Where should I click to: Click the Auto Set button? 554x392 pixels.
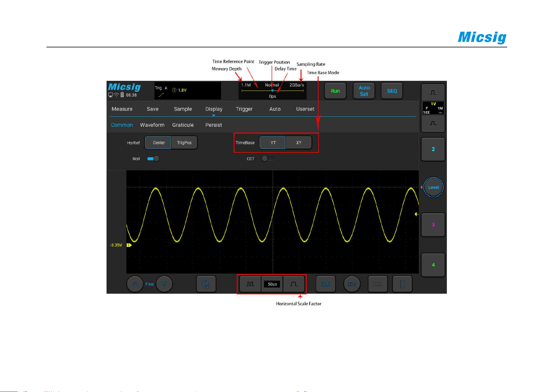364,91
